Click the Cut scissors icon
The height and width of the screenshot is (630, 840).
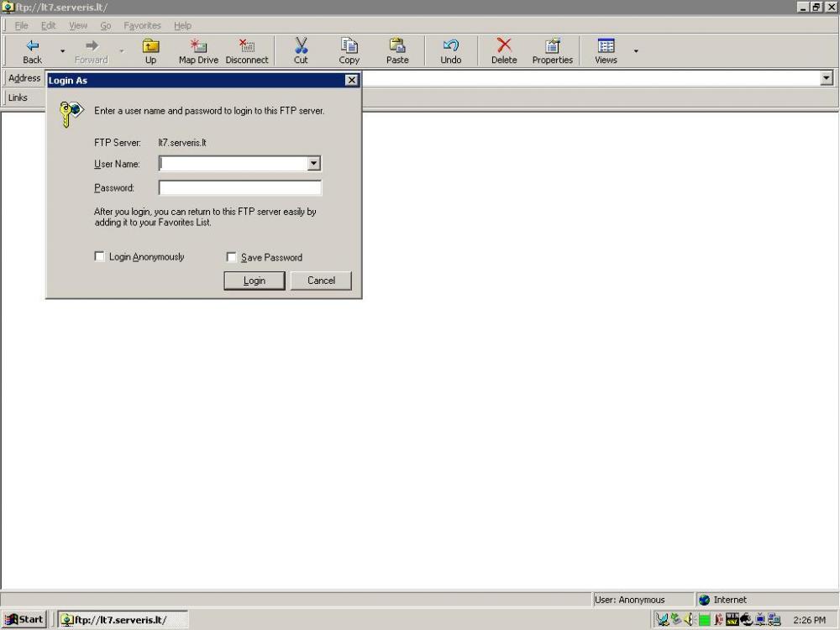click(301, 46)
